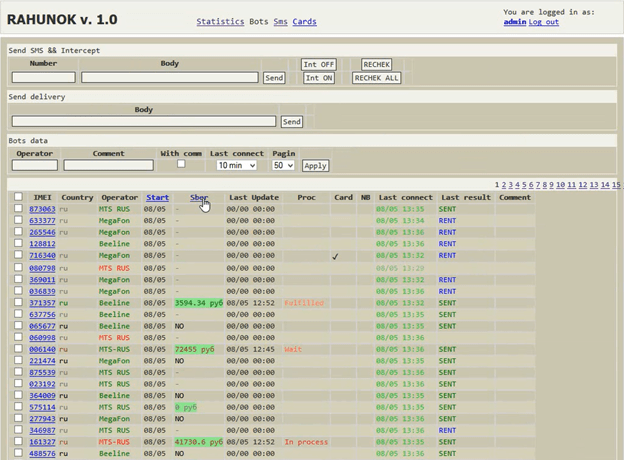Toggle the With comm checkbox
Screen dimensions: 624x460
(181, 164)
